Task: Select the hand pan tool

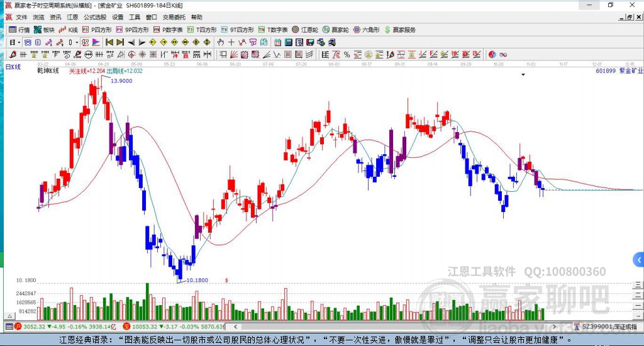Action: (x=221, y=42)
